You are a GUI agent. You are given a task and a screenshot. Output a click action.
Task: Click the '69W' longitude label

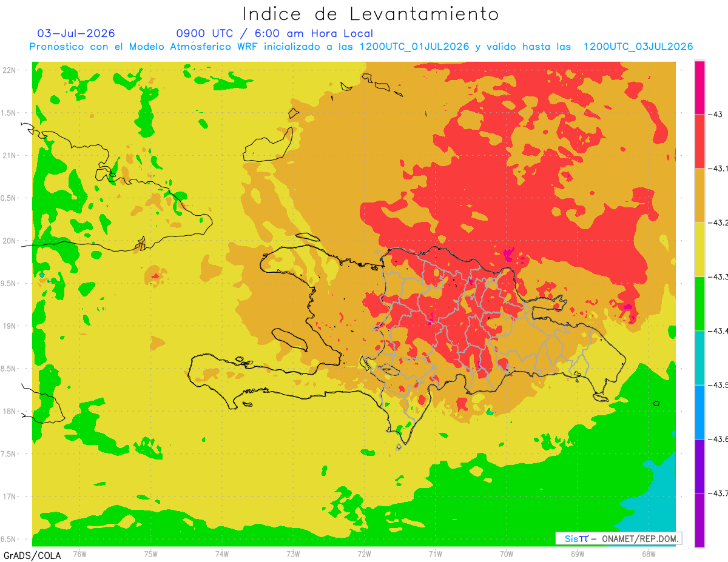577,554
